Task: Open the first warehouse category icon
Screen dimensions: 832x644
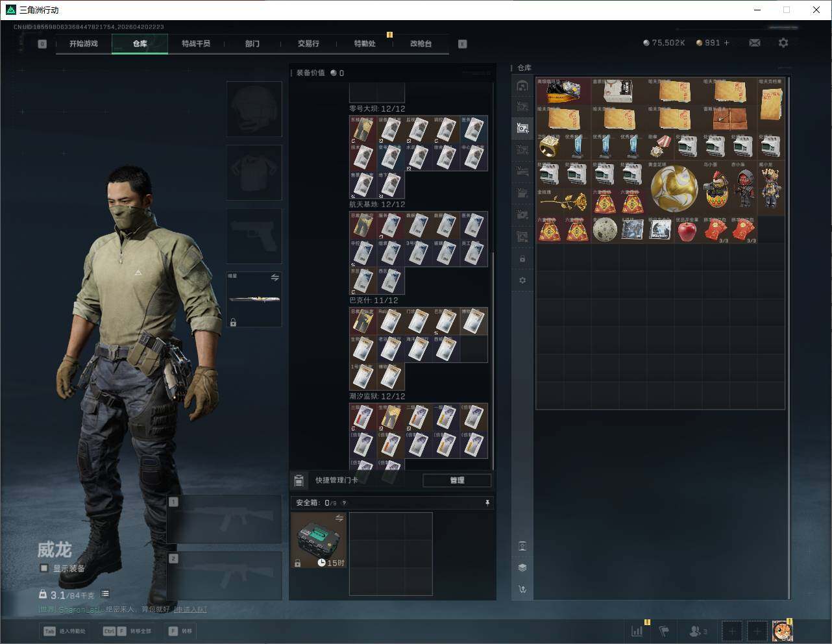Action: [x=522, y=86]
